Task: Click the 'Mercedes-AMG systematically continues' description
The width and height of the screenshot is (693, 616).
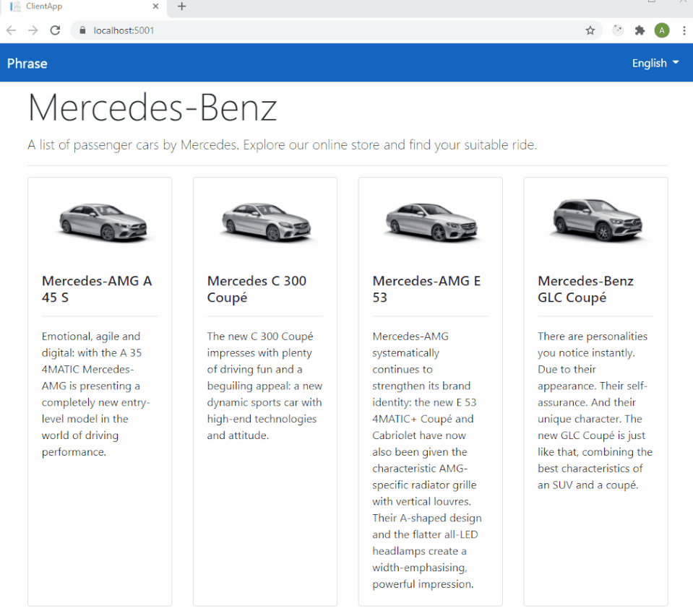Action: pyautogui.click(x=427, y=460)
